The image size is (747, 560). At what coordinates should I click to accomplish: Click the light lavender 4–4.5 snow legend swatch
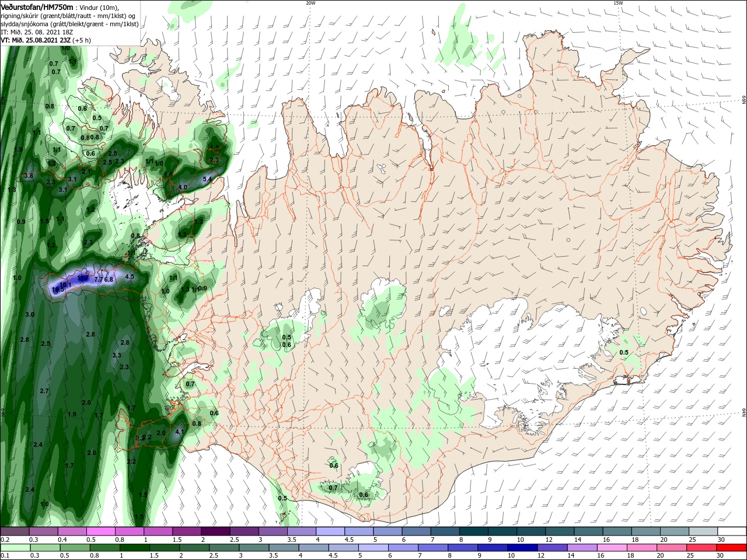pos(330,531)
